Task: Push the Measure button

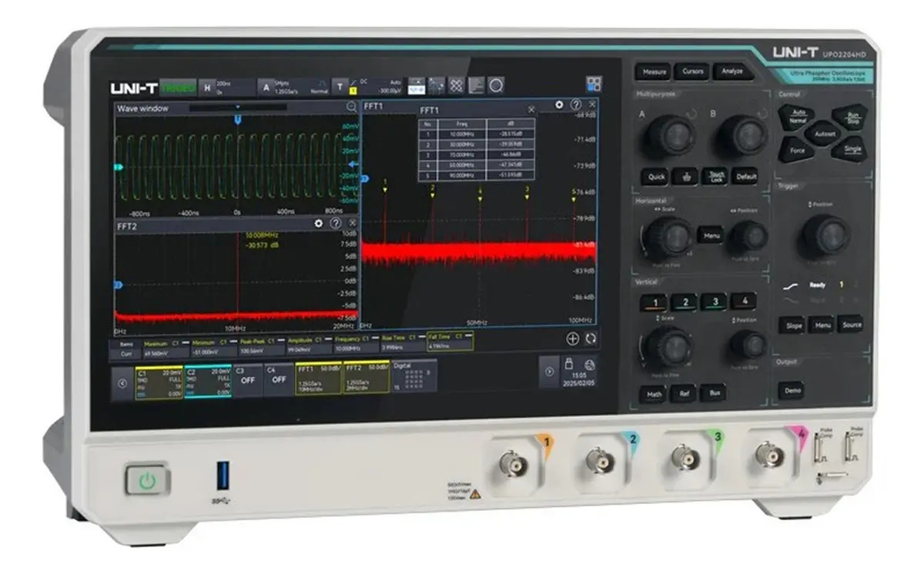Action: tap(654, 72)
